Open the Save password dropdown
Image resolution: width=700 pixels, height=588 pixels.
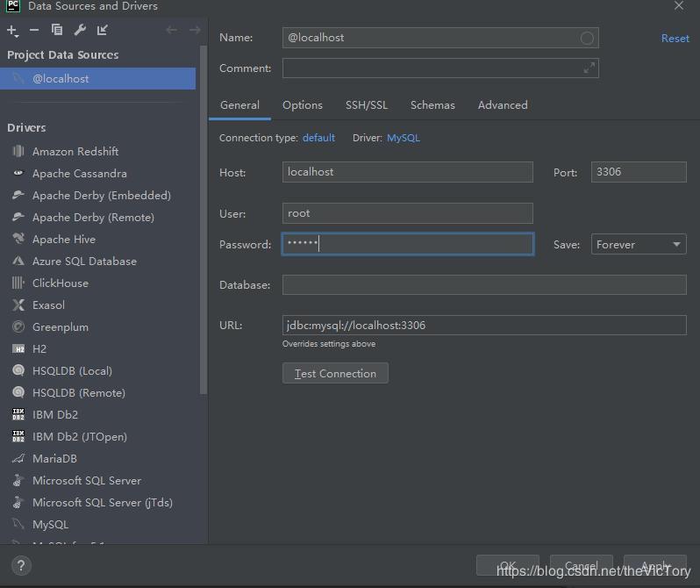tap(639, 245)
